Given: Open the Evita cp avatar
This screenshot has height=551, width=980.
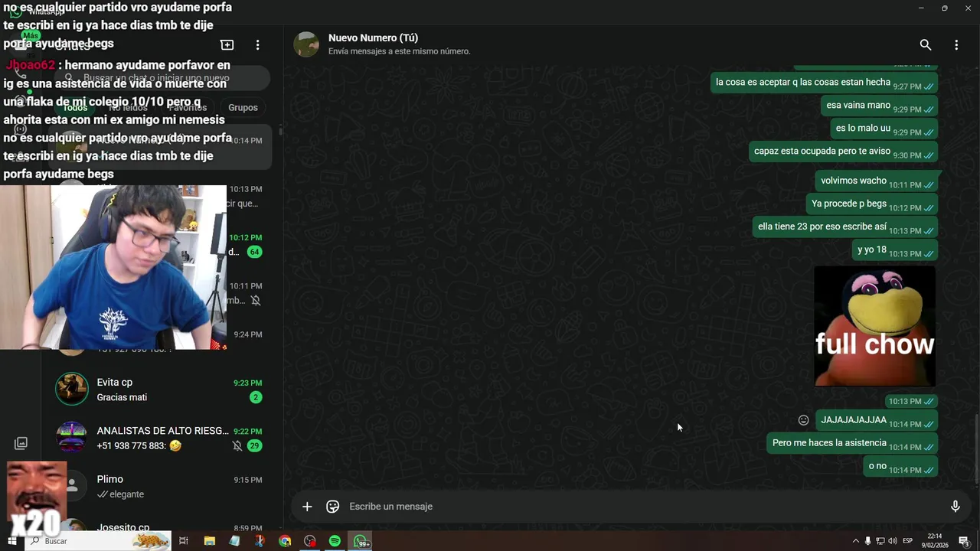Looking at the screenshot, I should [72, 389].
